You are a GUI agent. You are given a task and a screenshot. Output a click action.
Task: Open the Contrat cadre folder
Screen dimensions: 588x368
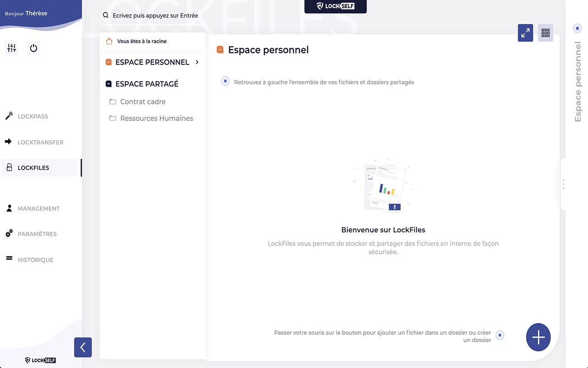[143, 102]
